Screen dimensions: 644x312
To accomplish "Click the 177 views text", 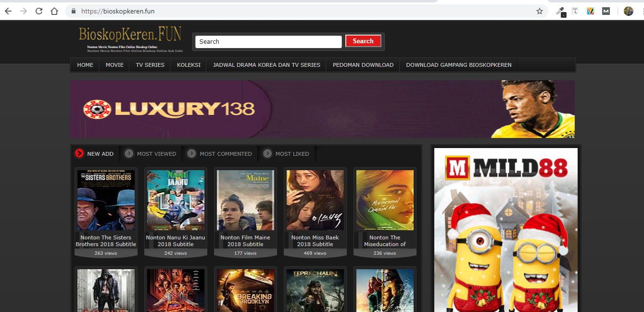I will point(245,253).
